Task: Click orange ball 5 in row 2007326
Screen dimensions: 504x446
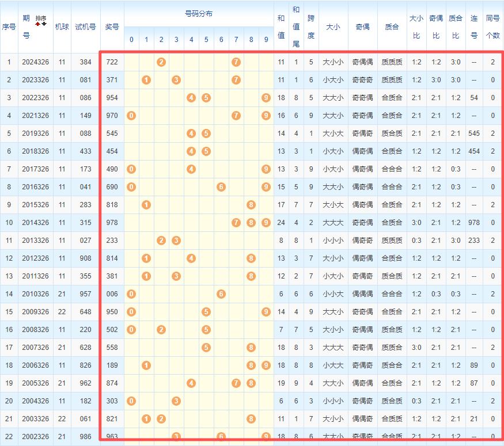Action: pyautogui.click(x=206, y=348)
